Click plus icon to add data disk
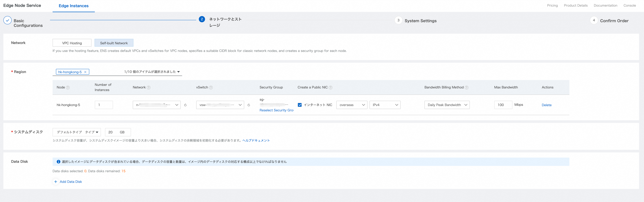This screenshot has height=202, width=644. [x=55, y=182]
